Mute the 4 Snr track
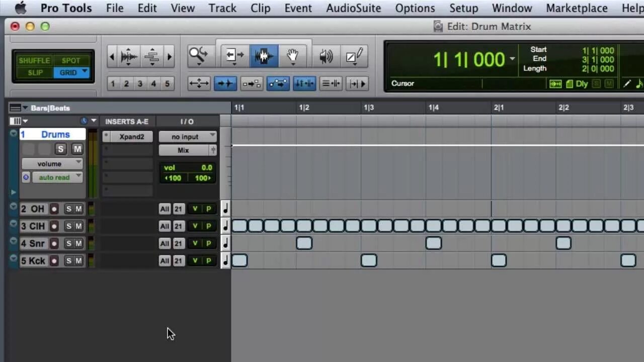Image resolution: width=644 pixels, height=362 pixels. click(78, 243)
